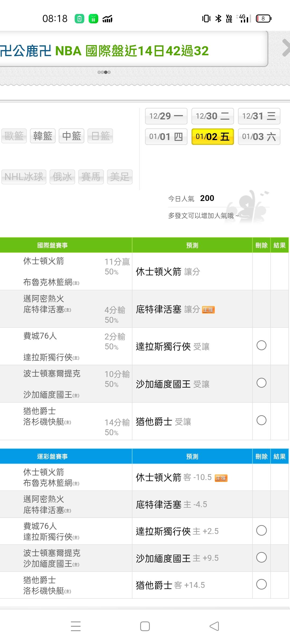Tap the 賽馬 category button

(x=91, y=177)
